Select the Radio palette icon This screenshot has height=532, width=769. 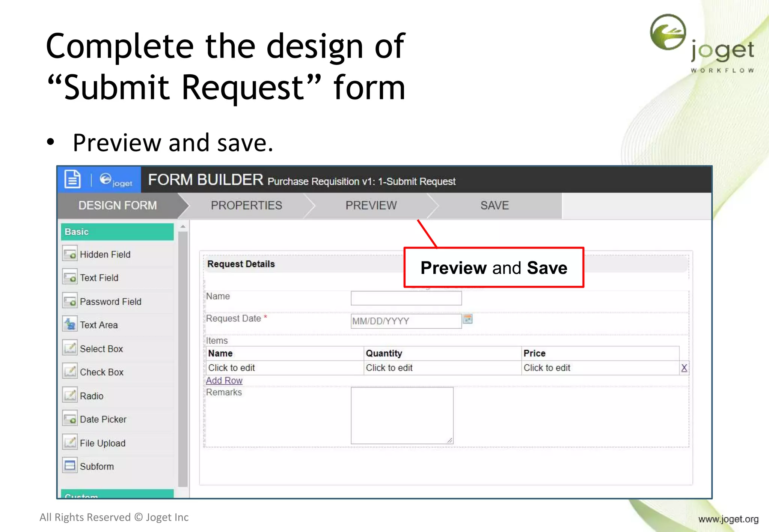70,395
